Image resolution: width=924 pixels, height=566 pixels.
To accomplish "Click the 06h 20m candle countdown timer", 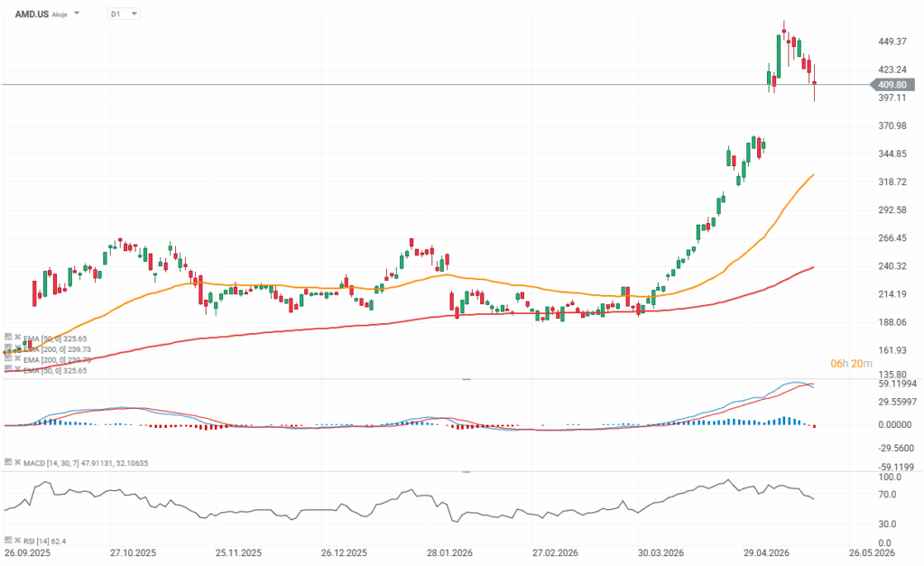I will (x=851, y=363).
